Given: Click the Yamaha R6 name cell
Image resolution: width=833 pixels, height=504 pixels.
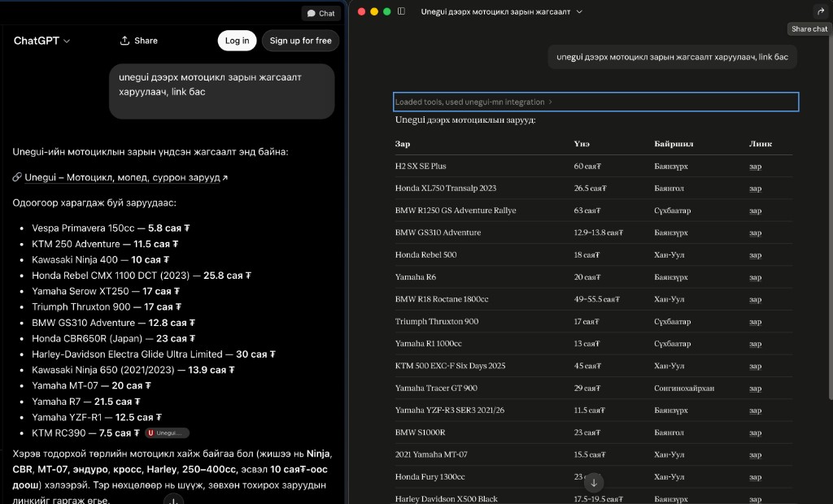Looking at the screenshot, I should [x=416, y=277].
